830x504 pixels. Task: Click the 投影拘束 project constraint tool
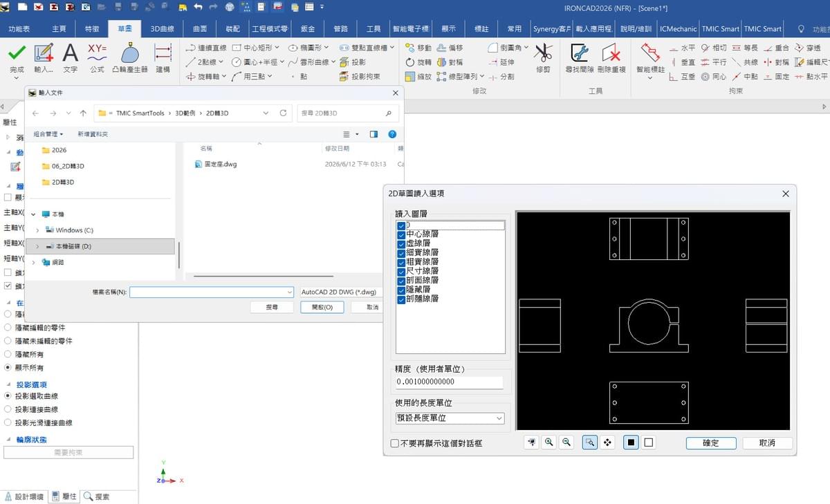click(x=360, y=77)
